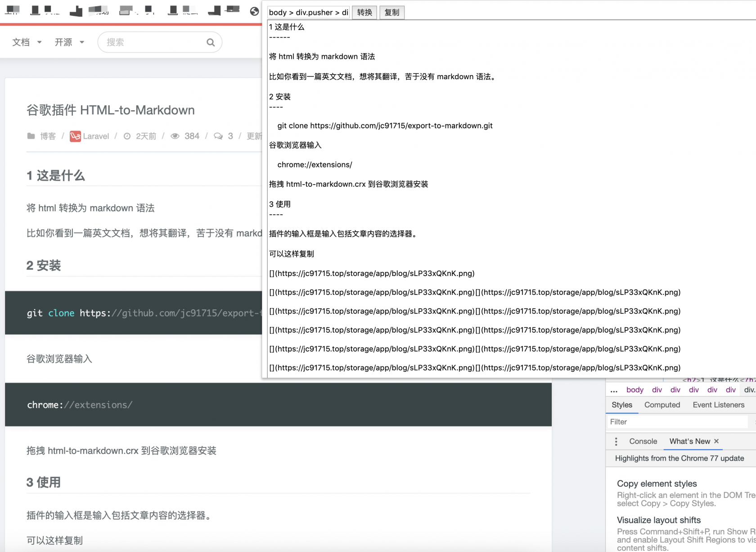This screenshot has height=552, width=756.
Task: Open the DevTools drawer three-dot menu
Action: point(616,442)
